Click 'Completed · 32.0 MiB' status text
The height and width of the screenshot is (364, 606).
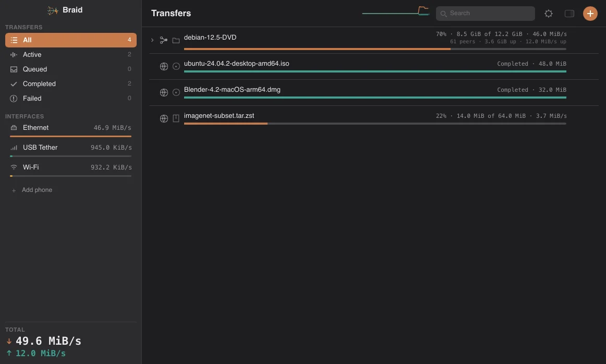tap(531, 90)
